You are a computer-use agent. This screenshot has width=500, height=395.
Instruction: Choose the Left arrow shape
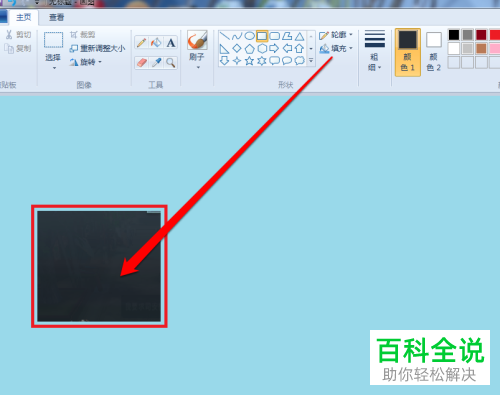pyautogui.click(x=287, y=49)
